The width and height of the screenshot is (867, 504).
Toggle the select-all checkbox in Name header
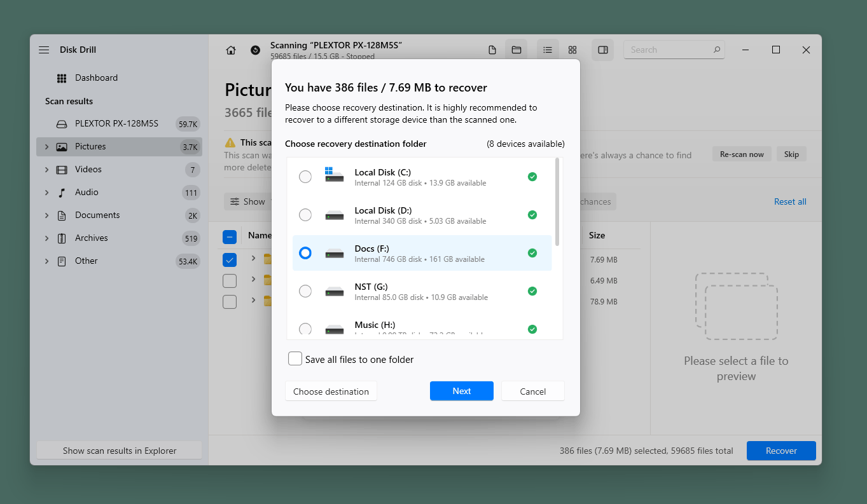coord(230,237)
